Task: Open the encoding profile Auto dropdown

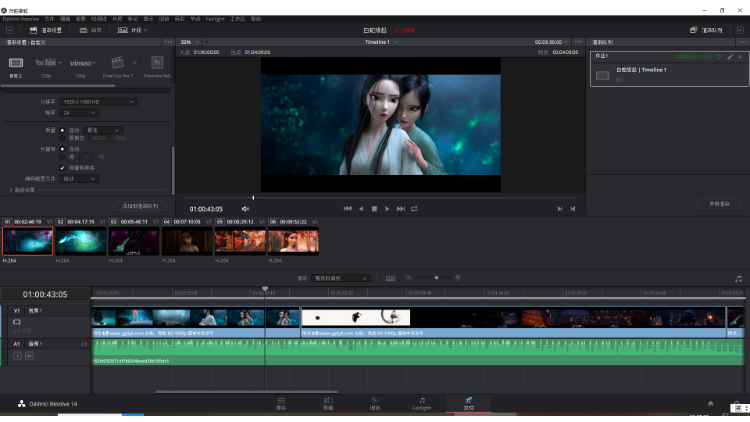Action: pyautogui.click(x=79, y=178)
